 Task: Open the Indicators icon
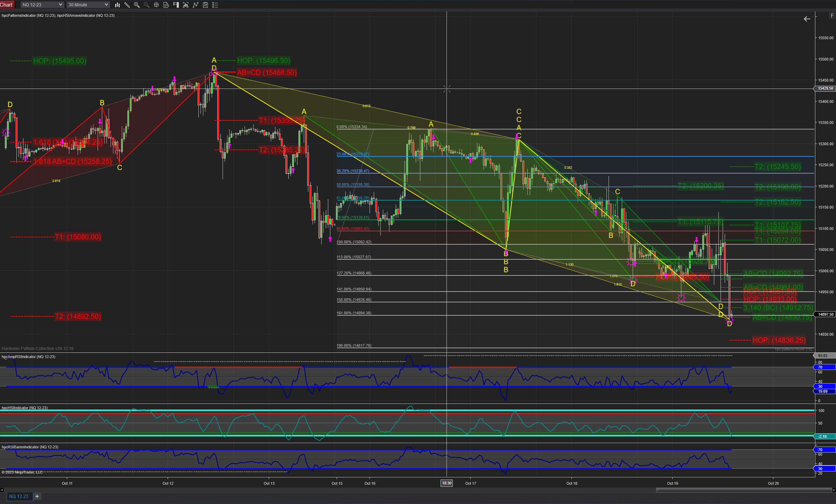point(196,5)
